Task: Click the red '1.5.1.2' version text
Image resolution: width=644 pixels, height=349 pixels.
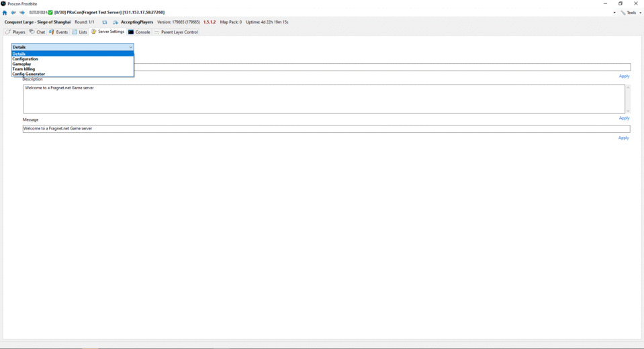Action: tap(210, 22)
